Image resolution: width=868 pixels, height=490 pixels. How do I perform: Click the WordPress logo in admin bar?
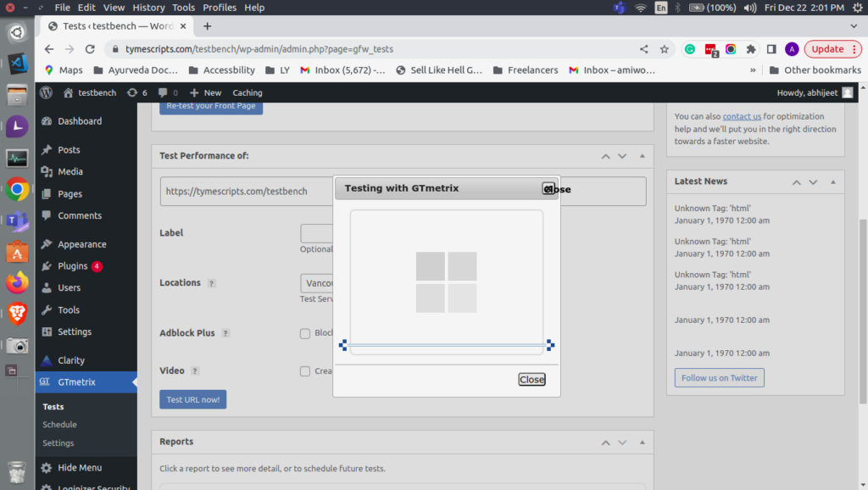coord(46,92)
